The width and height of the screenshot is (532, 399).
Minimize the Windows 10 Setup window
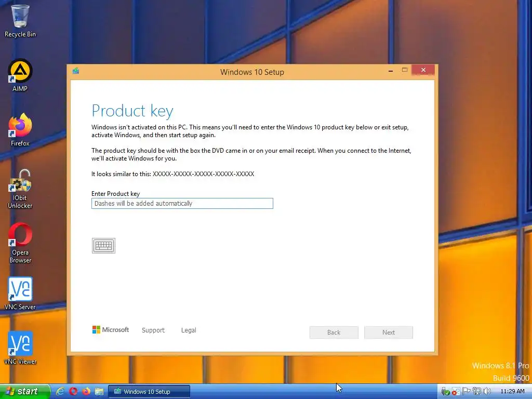391,70
